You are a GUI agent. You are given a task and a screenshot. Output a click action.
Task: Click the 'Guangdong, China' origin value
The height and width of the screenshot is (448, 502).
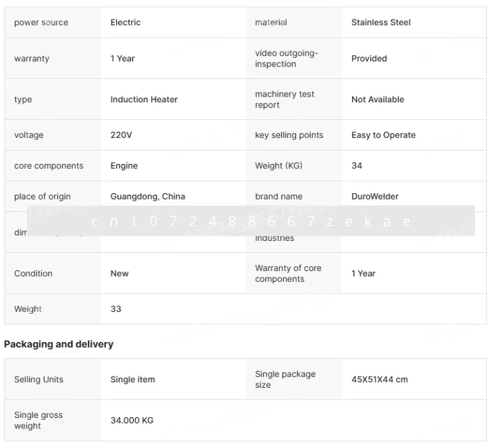click(147, 196)
